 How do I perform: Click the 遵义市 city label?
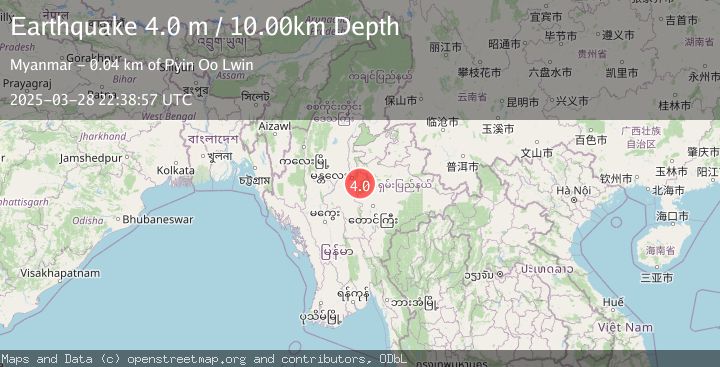tap(618, 35)
